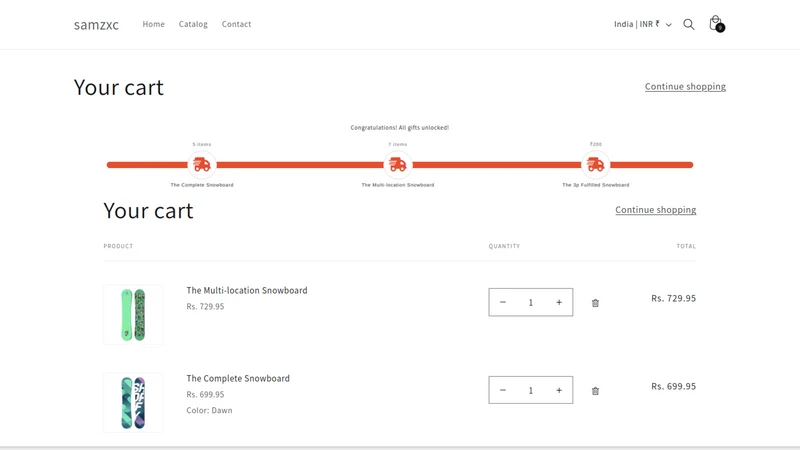Viewport: 800px width, 450px height.
Task: Click the TOTAL column header
Action: [686, 246]
